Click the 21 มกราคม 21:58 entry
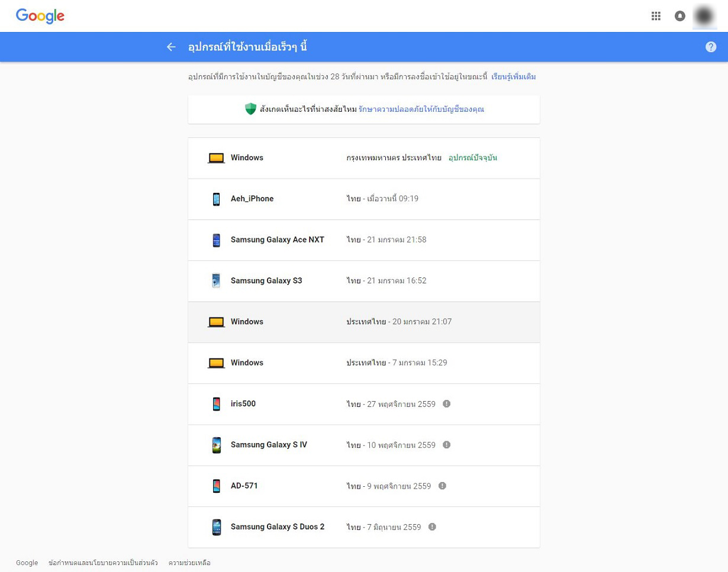Viewport: 728px width, 572px height. point(386,240)
